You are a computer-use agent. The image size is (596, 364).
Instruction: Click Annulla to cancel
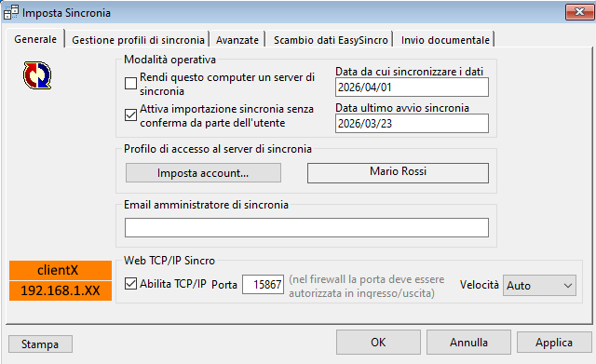click(x=468, y=343)
